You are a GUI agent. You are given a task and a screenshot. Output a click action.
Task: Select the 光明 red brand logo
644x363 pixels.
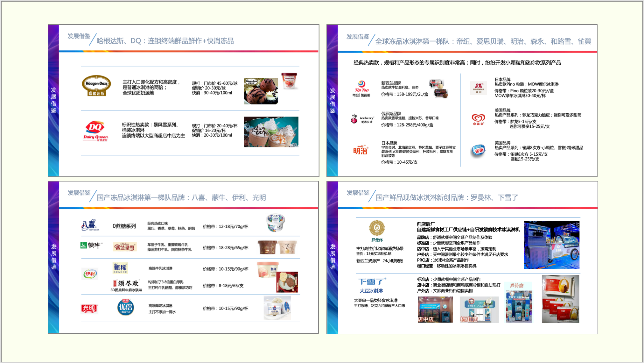point(89,308)
